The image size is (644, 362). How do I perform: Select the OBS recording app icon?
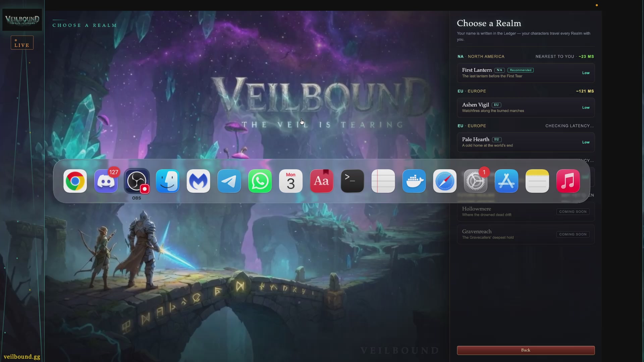click(x=137, y=181)
